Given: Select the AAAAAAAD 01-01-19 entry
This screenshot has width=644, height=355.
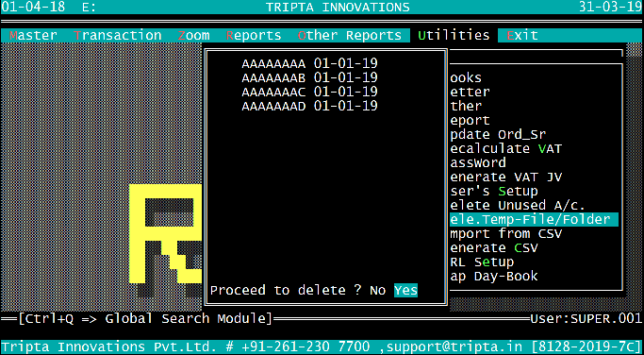Looking at the screenshot, I should (309, 106).
